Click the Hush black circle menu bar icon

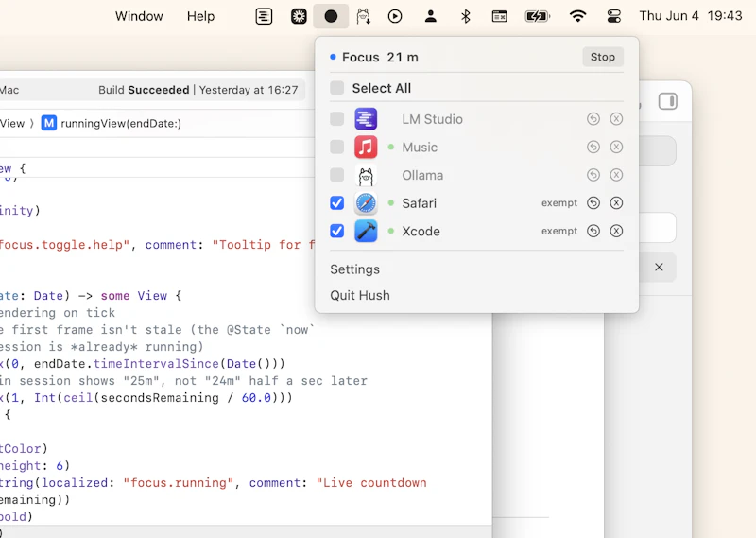pyautogui.click(x=331, y=16)
